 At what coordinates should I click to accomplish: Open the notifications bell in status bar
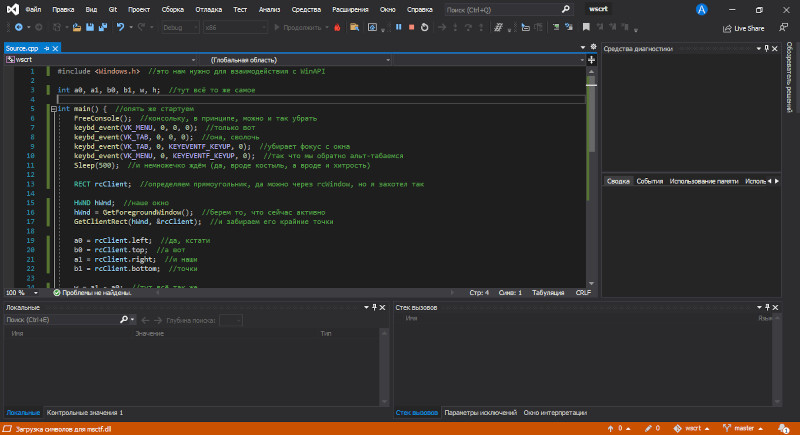[x=783, y=429]
